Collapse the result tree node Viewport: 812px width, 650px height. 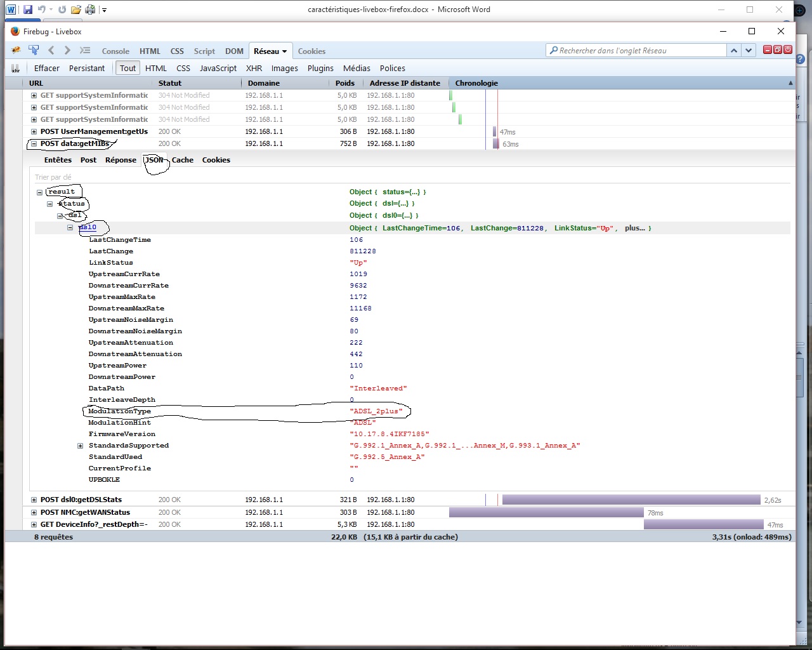(39, 192)
